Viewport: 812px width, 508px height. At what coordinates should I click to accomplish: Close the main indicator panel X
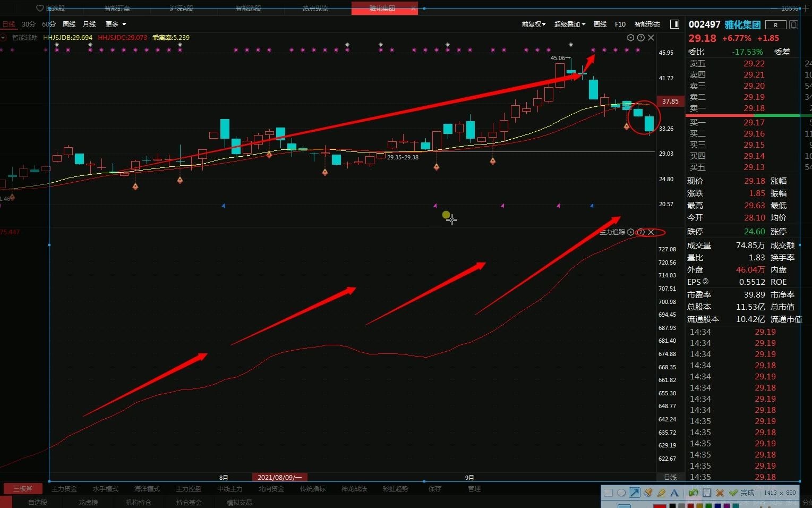651,38
